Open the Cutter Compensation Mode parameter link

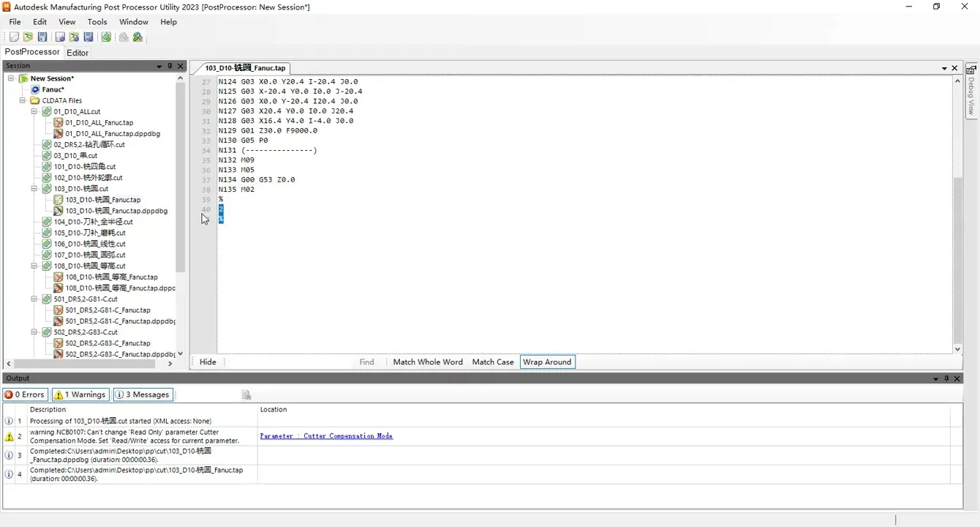[x=326, y=436]
